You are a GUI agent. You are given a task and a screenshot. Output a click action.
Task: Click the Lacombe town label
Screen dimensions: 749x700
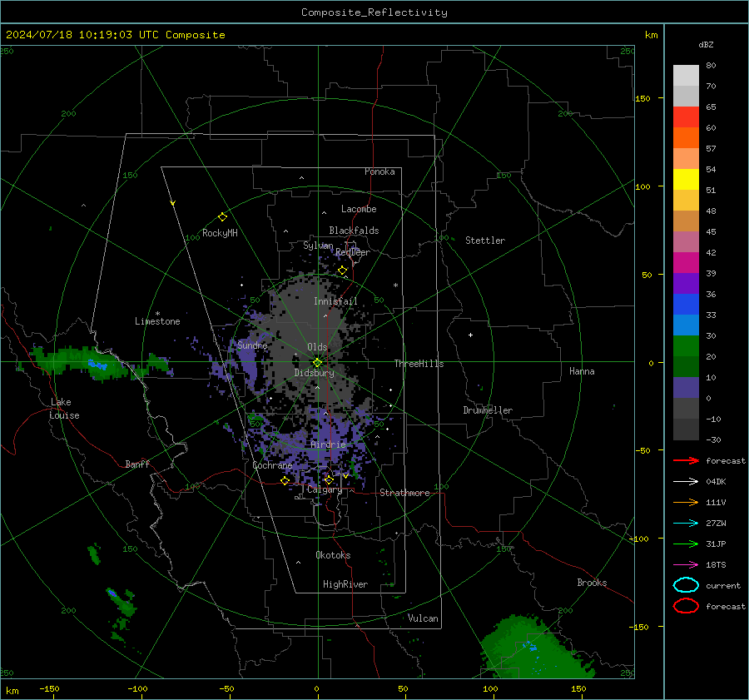click(359, 209)
